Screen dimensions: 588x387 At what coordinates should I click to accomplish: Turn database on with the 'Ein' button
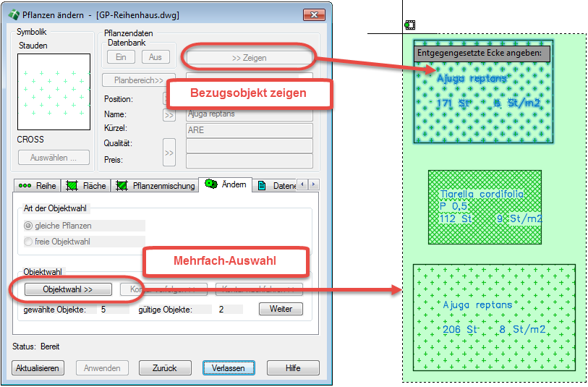point(121,57)
